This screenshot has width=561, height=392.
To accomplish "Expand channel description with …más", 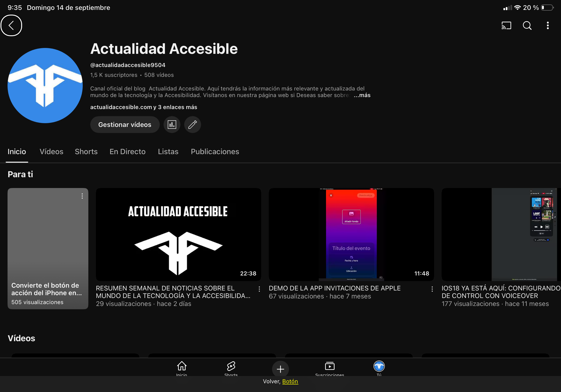I will (362, 95).
